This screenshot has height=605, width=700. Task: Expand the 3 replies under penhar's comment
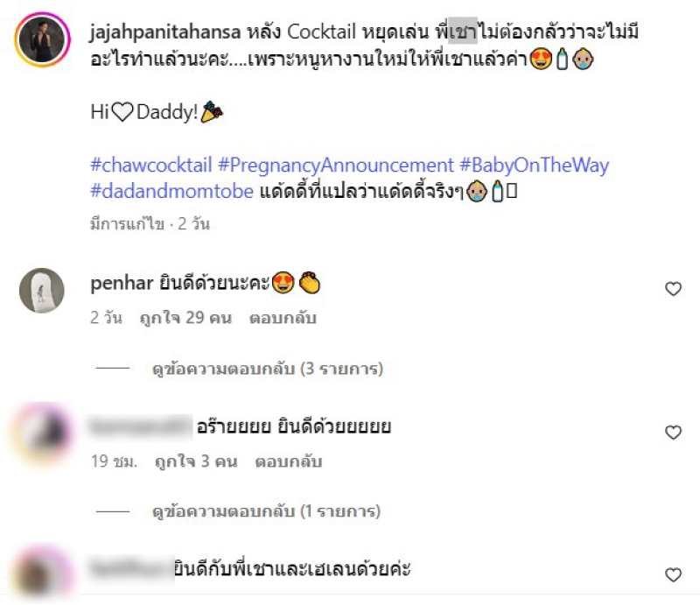pyautogui.click(x=268, y=369)
